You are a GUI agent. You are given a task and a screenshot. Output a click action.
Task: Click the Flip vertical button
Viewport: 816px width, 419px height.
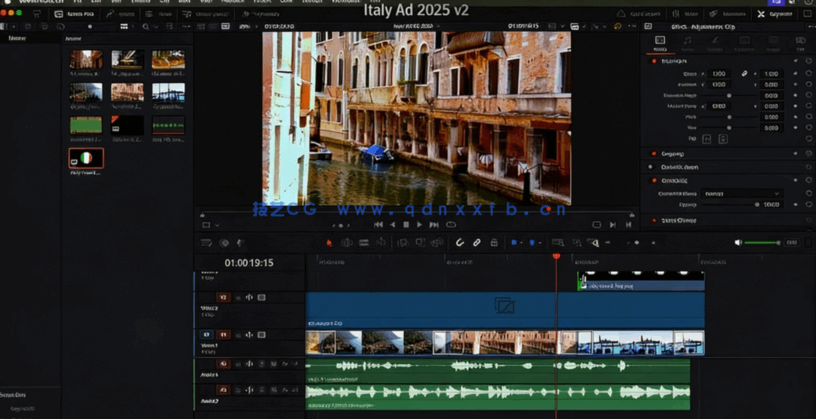click(x=723, y=138)
